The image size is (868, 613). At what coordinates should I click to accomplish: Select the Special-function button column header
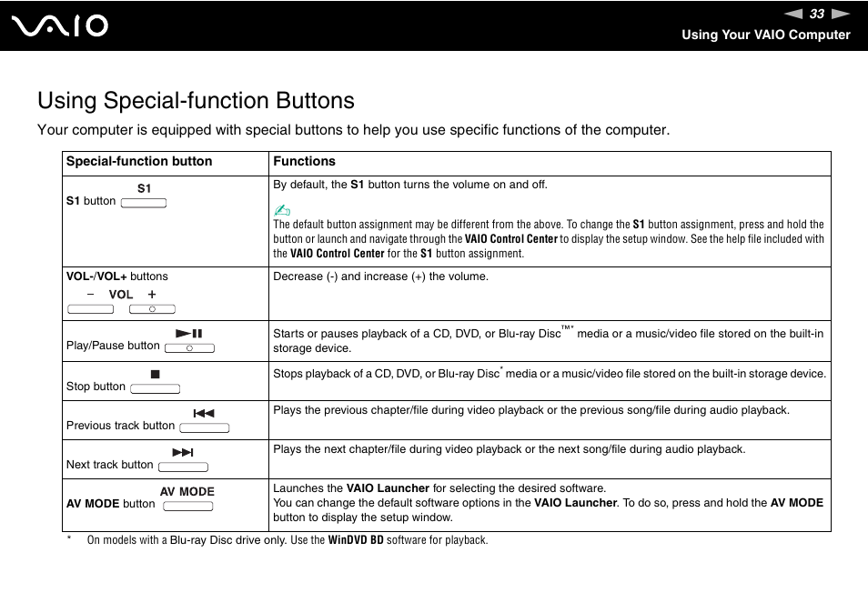pos(139,161)
